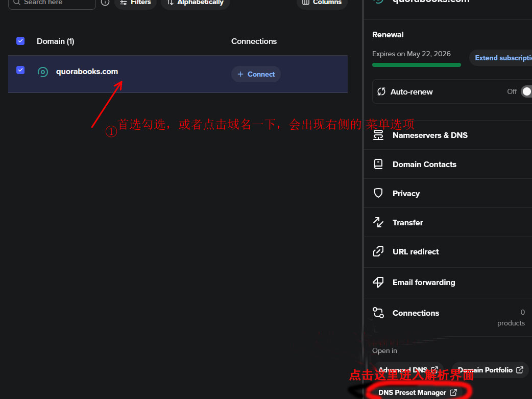Click the Privacy shield icon
The height and width of the screenshot is (399, 532).
click(378, 193)
